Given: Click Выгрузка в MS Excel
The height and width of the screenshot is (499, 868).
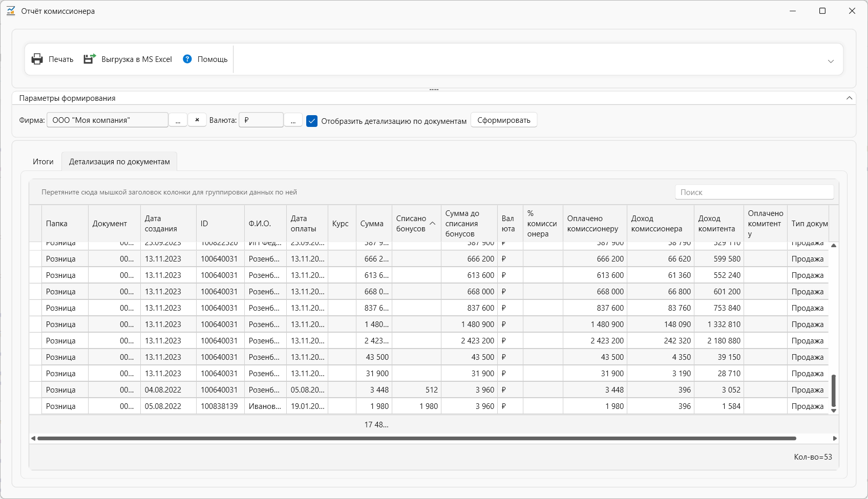Looking at the screenshot, I should (137, 59).
